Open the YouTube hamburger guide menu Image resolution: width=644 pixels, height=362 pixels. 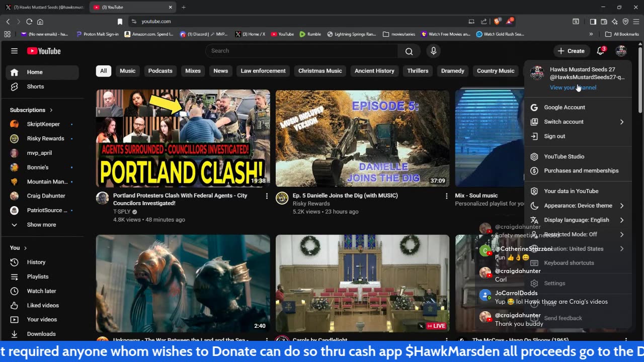coord(14,51)
